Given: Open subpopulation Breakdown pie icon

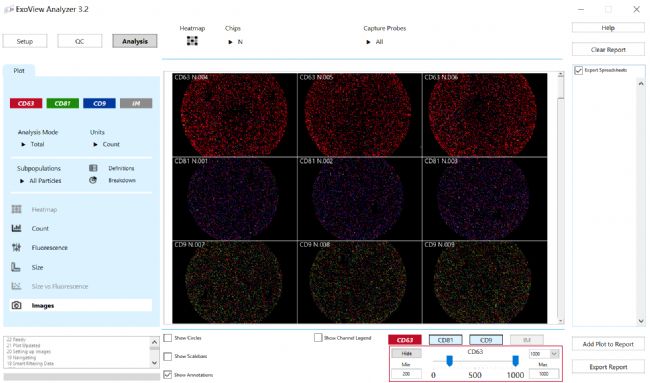Looking at the screenshot, I should coord(93,180).
